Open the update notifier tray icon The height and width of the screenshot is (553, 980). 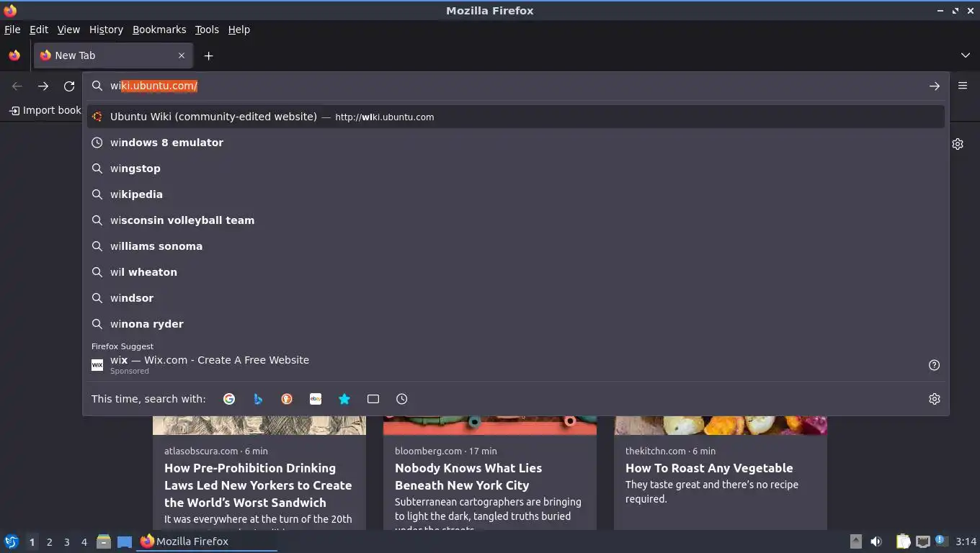click(941, 541)
